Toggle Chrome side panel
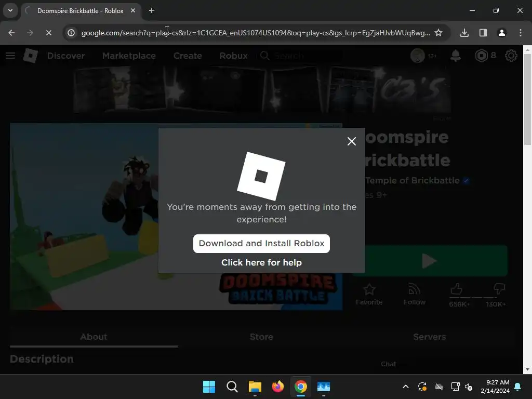The width and height of the screenshot is (532, 399). [x=483, y=33]
